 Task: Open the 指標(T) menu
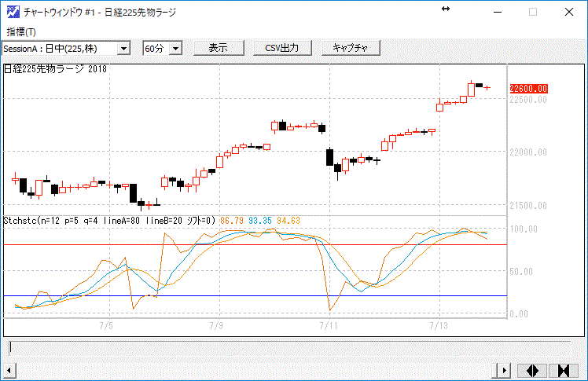pyautogui.click(x=21, y=32)
